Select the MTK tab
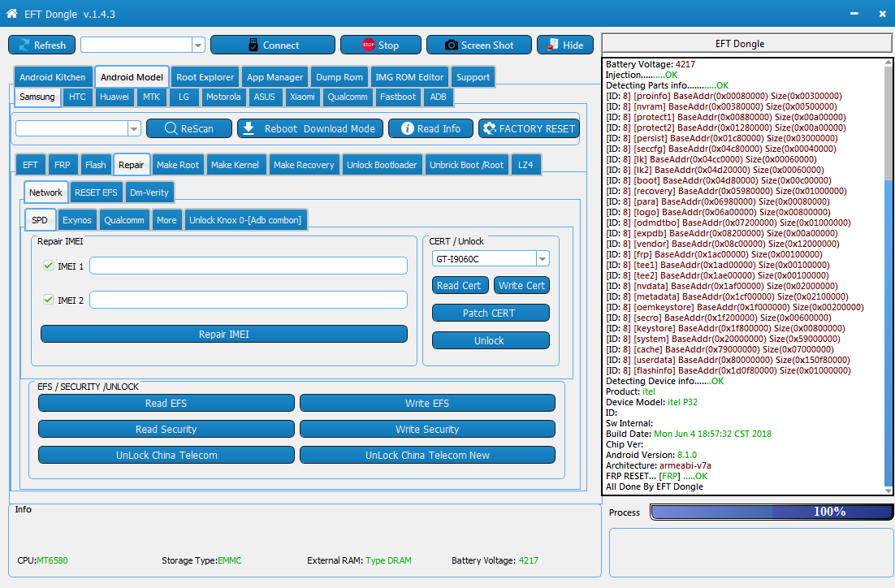 pyautogui.click(x=151, y=97)
